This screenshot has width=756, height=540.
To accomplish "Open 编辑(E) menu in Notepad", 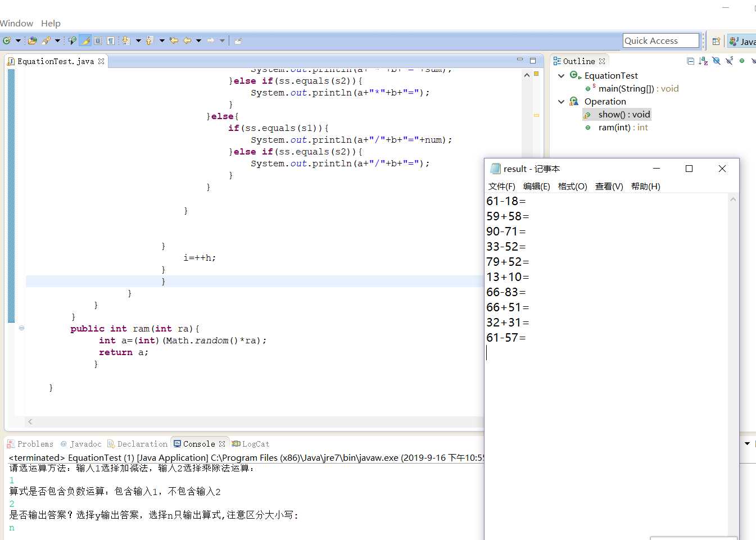I will tap(536, 187).
